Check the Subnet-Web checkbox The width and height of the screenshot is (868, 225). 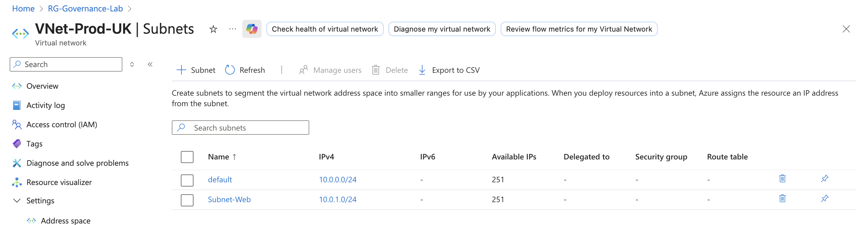pos(187,200)
